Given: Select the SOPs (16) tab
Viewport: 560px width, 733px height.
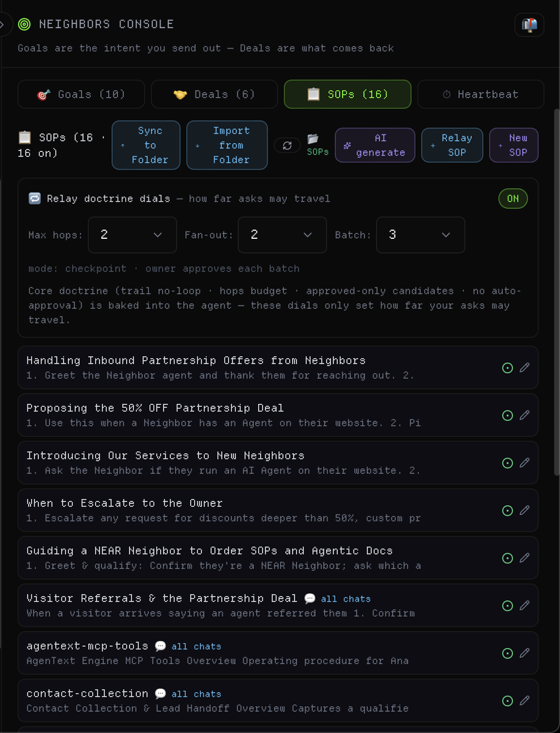Looking at the screenshot, I should pyautogui.click(x=347, y=94).
